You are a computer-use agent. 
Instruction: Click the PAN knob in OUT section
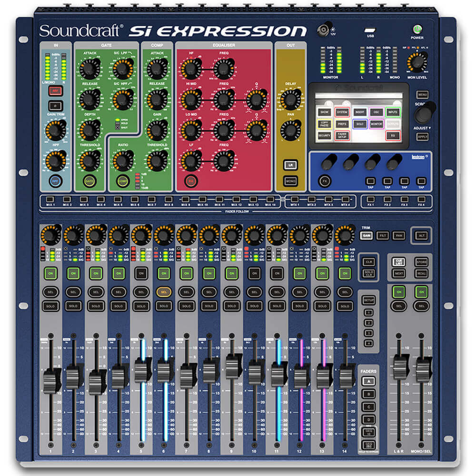pyautogui.click(x=290, y=130)
